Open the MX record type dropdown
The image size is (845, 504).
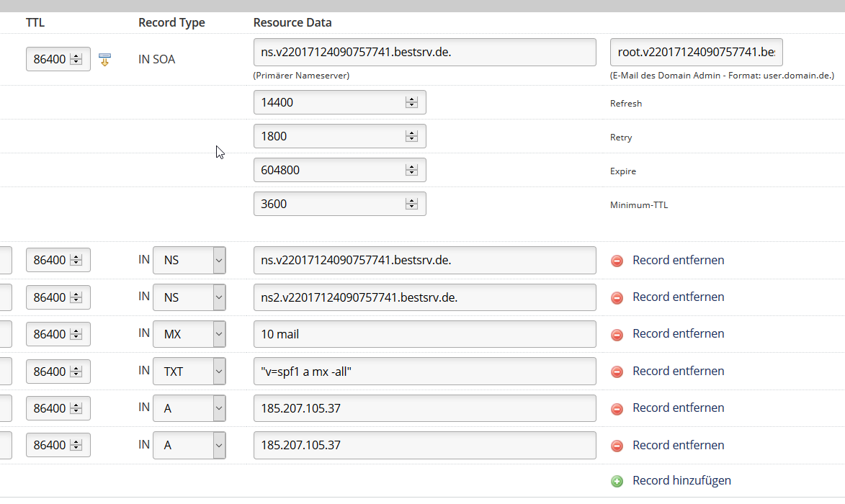coord(219,334)
